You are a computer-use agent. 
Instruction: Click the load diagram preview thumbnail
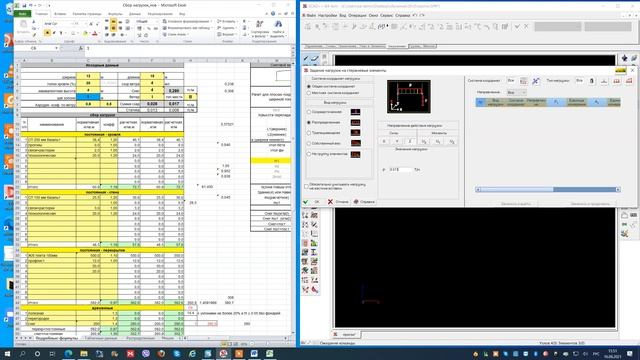coord(409,97)
